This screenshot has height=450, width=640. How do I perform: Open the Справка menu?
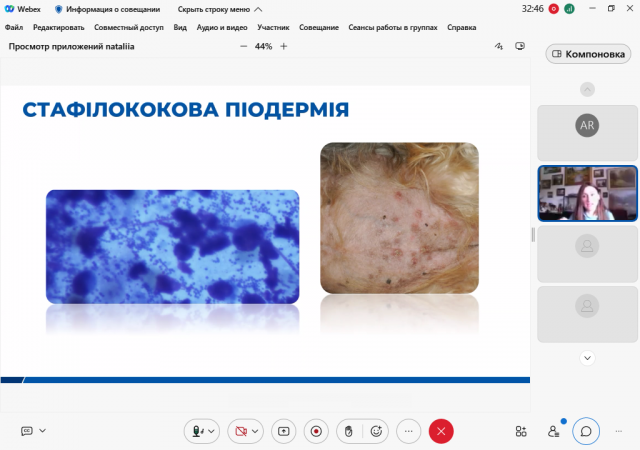462,27
